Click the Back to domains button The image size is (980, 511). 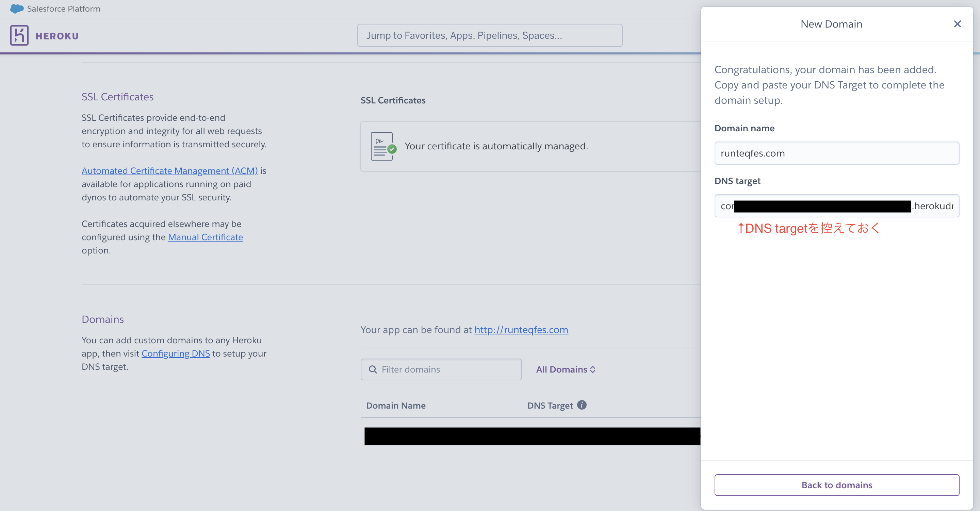837,485
